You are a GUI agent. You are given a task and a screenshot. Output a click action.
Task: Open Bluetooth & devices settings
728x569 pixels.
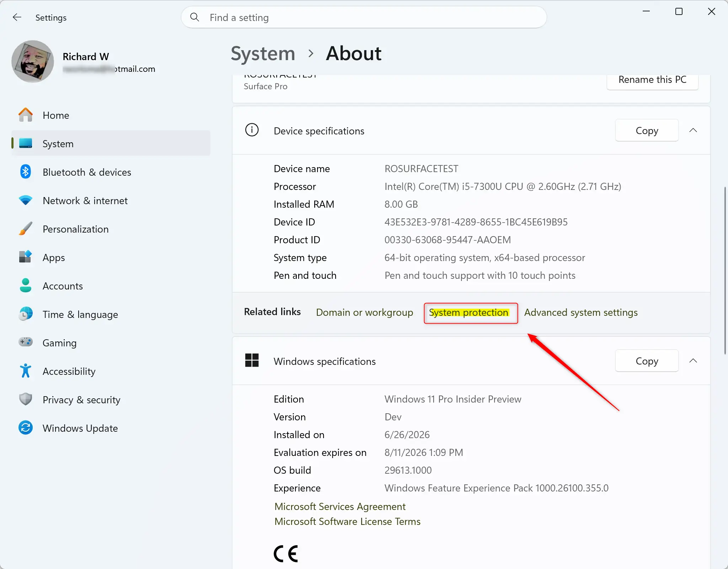[x=111, y=172]
